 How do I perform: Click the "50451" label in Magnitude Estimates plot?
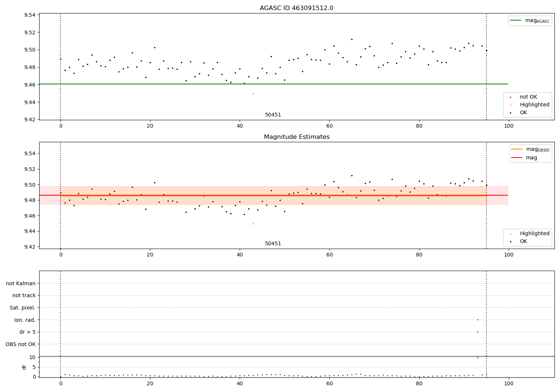point(273,244)
